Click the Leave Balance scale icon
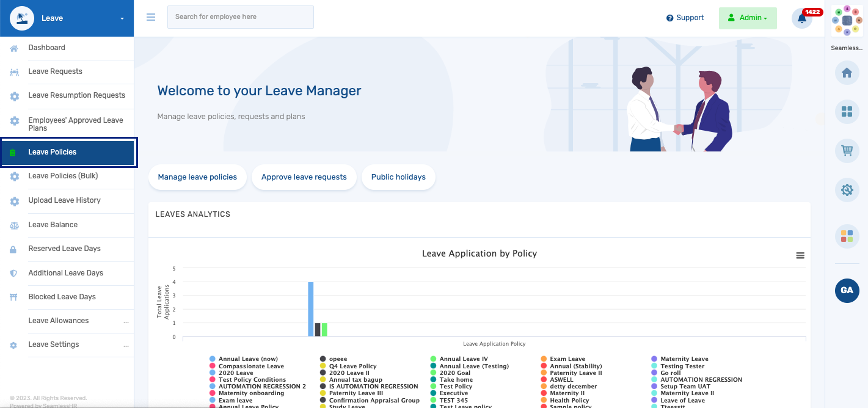The image size is (868, 408). tap(14, 225)
